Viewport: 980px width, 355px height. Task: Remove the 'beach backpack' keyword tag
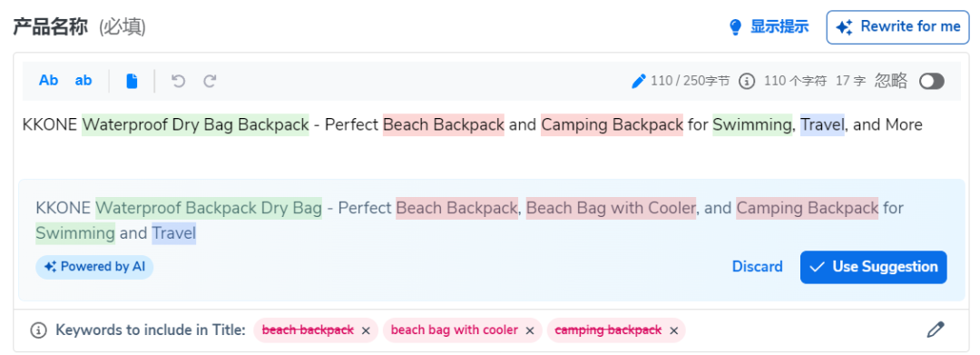366,330
